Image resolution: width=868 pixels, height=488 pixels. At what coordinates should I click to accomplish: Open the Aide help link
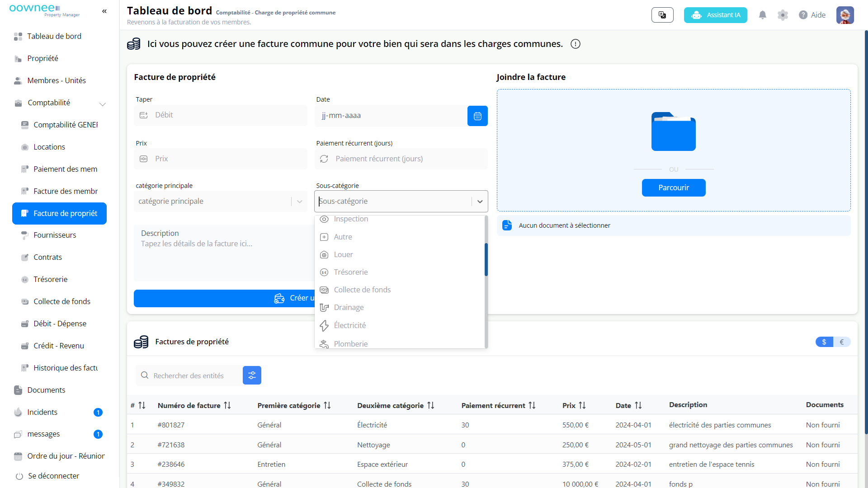point(812,15)
